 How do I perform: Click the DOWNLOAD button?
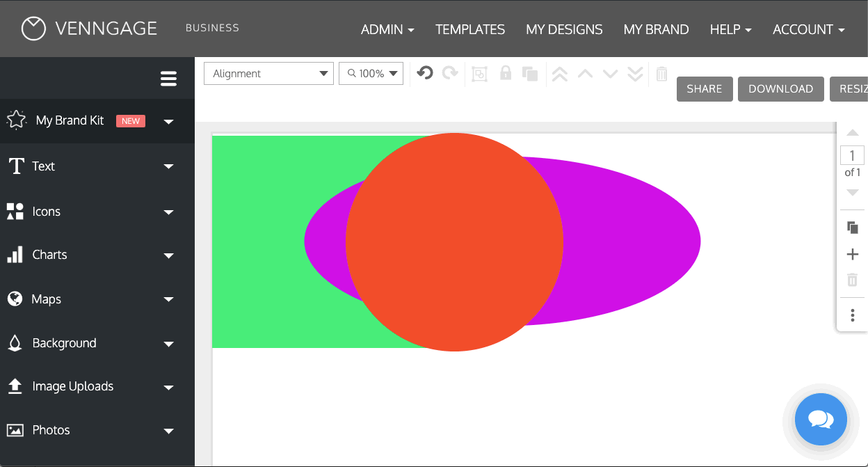point(781,89)
